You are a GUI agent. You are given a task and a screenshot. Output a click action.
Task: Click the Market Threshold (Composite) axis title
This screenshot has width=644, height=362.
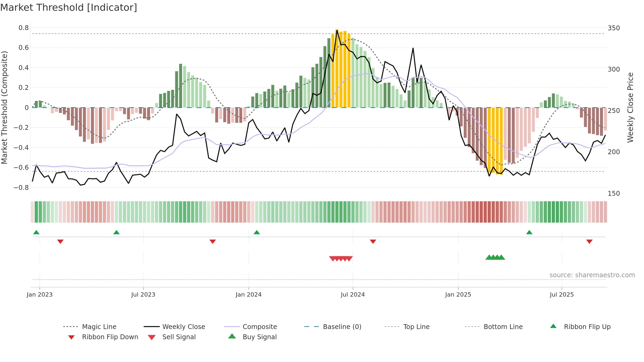[4, 108]
